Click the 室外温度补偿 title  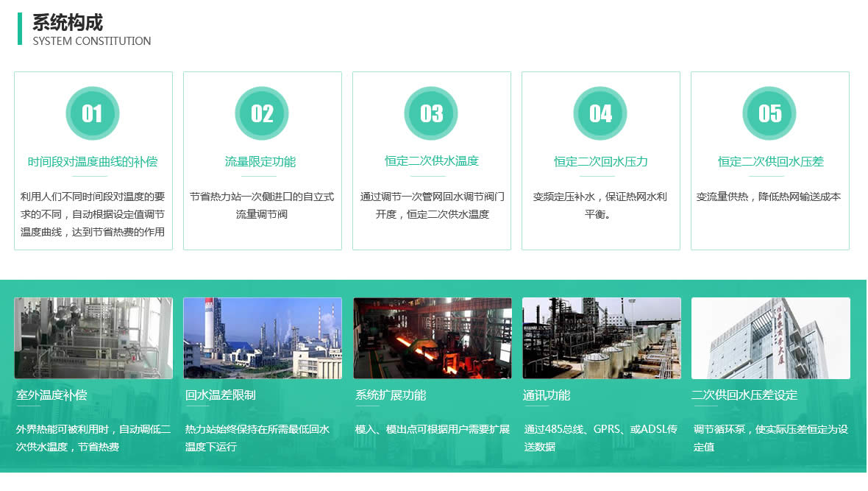[51, 395]
